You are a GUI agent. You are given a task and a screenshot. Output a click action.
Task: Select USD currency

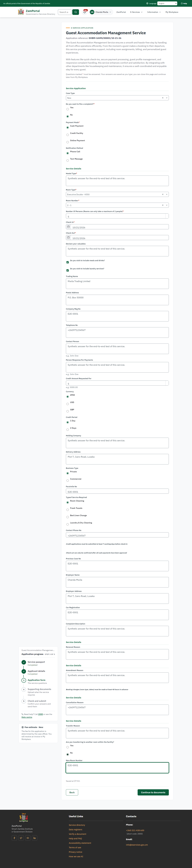67,404
